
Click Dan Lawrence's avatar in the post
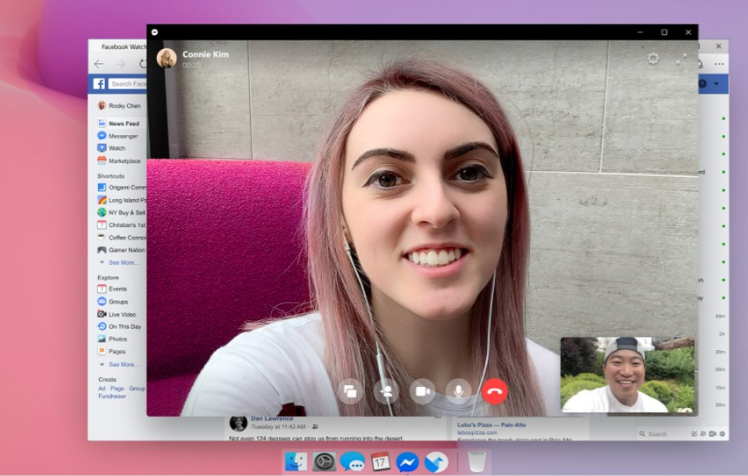[238, 422]
